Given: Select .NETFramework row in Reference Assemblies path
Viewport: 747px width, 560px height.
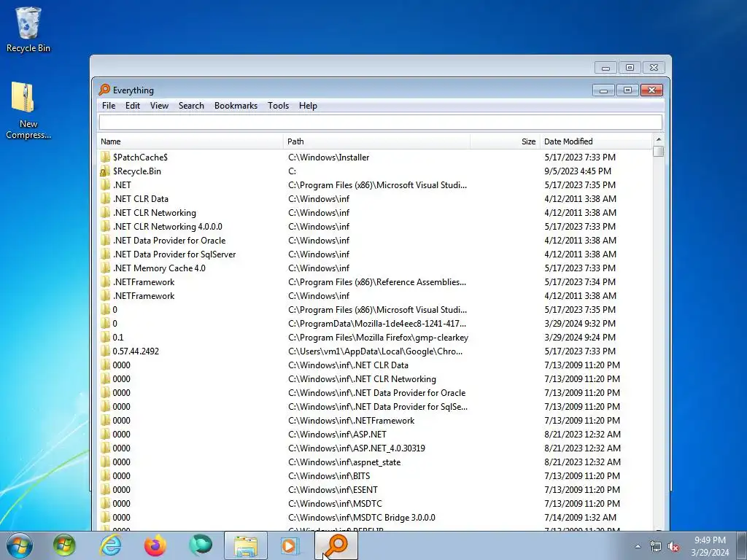Looking at the screenshot, I should pos(374,282).
